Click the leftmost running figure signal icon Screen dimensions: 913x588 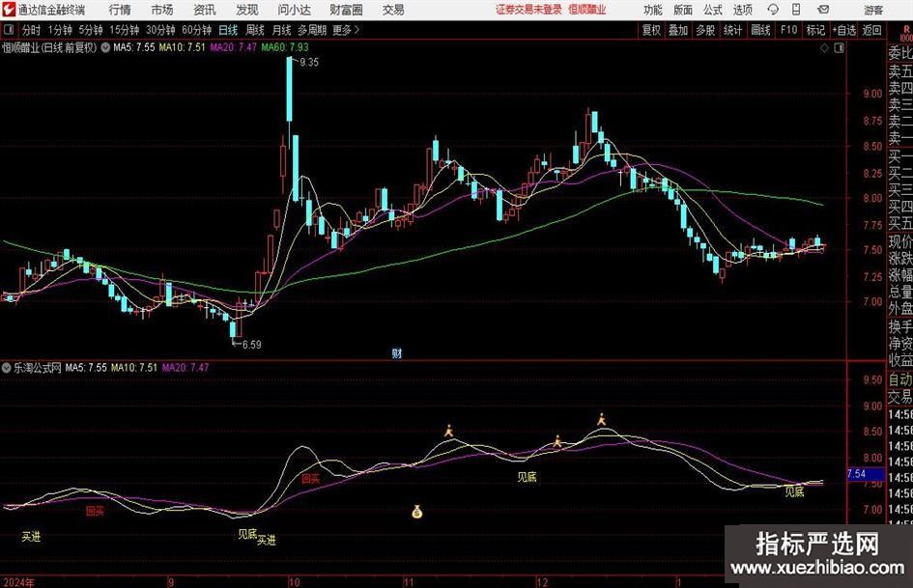pos(448,431)
